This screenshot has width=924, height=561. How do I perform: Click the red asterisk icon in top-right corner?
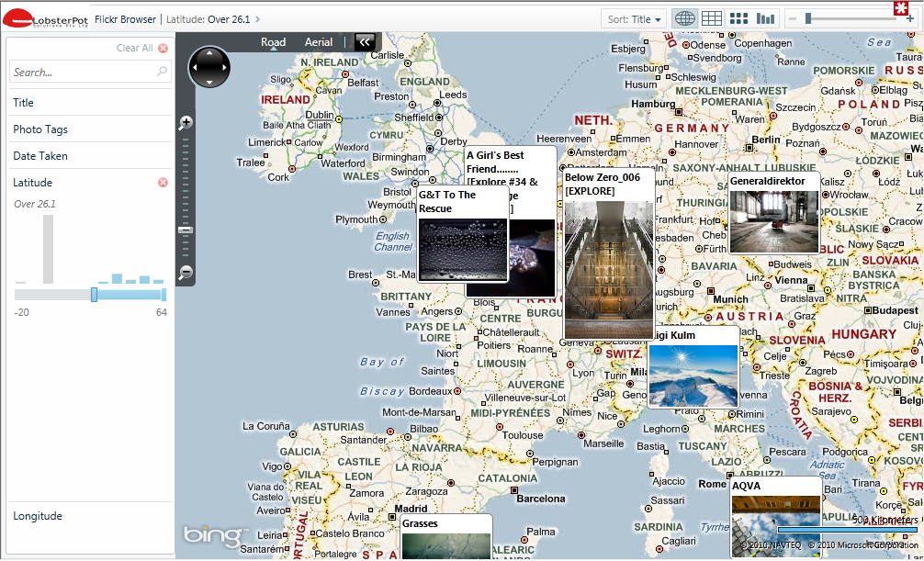coord(901,8)
